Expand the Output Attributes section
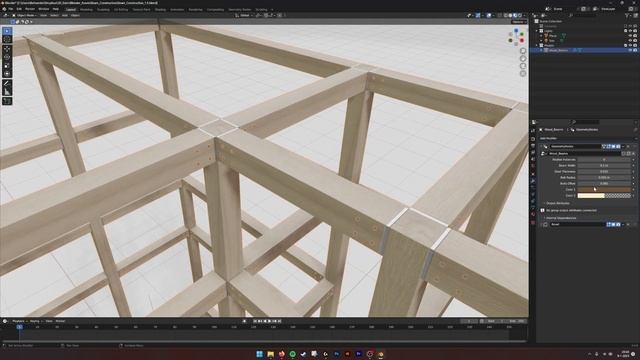 tap(558, 203)
